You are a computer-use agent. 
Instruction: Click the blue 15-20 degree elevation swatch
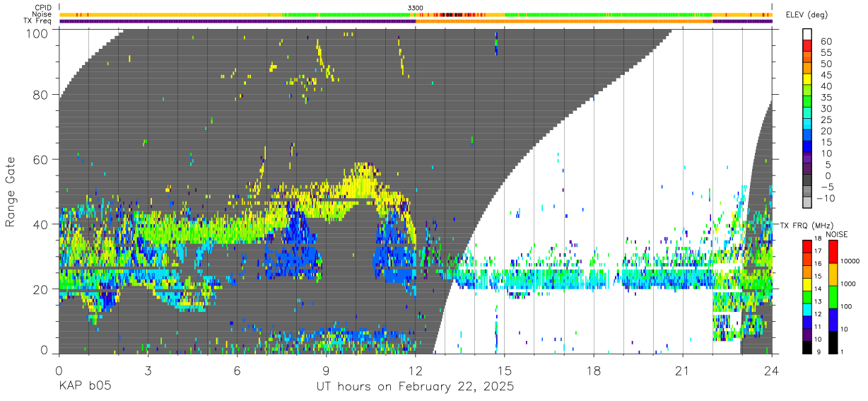point(807,136)
